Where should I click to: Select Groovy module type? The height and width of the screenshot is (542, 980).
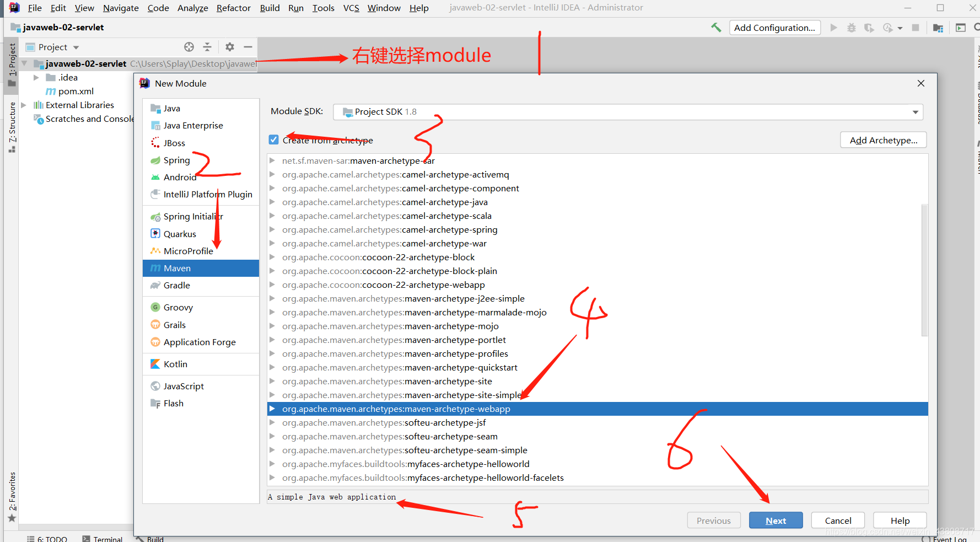(x=201, y=308)
